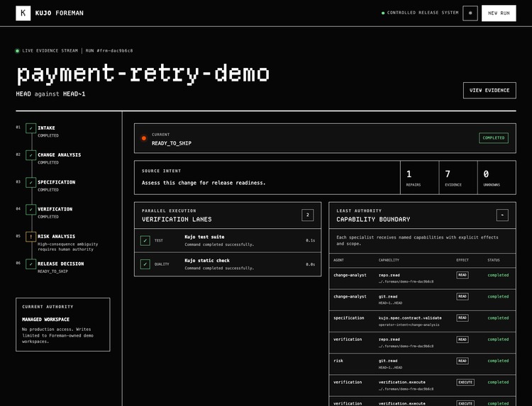Image resolution: width=532 pixels, height=406 pixels.
Task: Click completed status for specification row
Action: pyautogui.click(x=498, y=318)
